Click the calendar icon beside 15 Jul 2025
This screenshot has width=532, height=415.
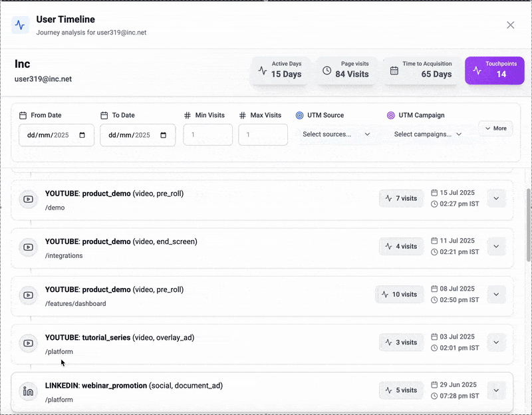[434, 193]
